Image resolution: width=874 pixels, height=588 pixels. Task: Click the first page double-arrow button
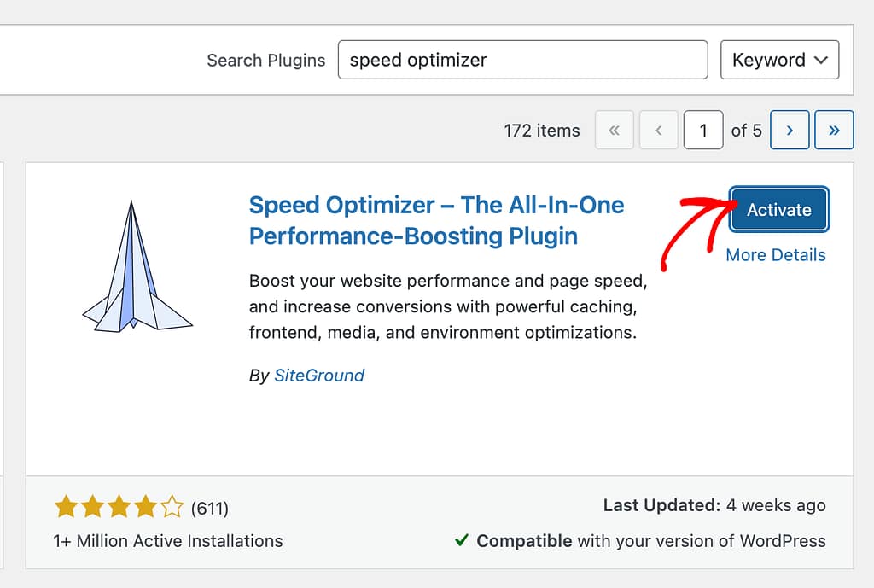point(615,131)
